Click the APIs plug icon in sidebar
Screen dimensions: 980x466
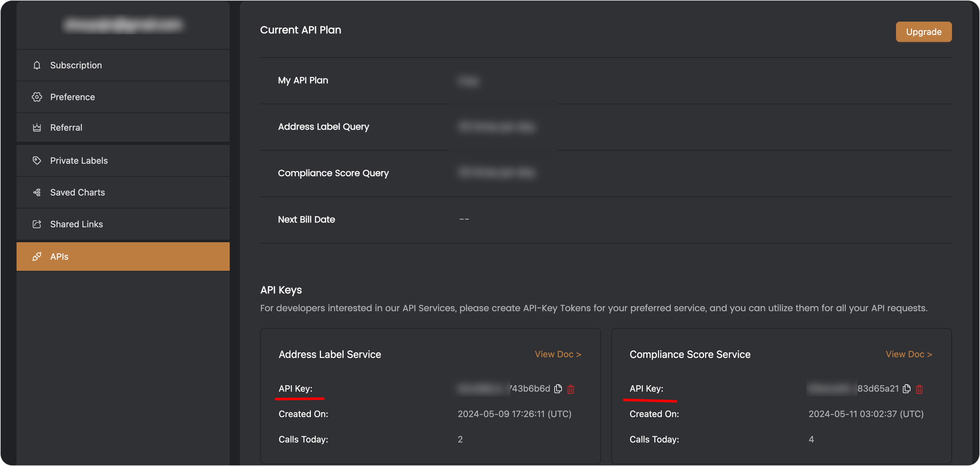(37, 257)
